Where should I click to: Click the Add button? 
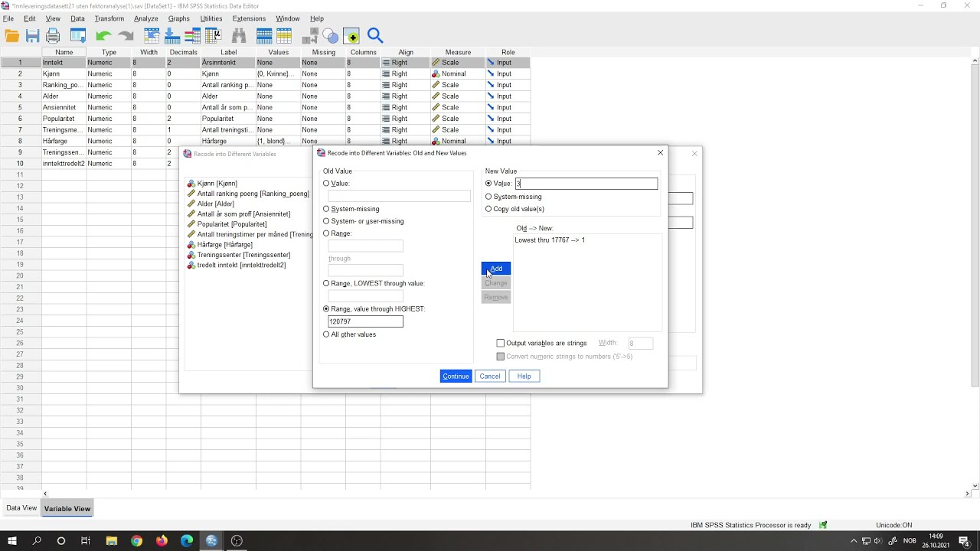pos(496,269)
